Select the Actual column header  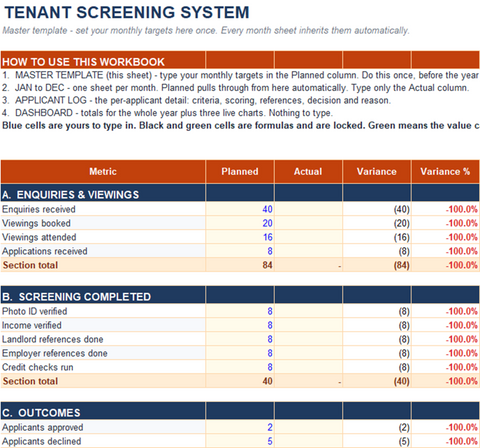[x=308, y=171]
